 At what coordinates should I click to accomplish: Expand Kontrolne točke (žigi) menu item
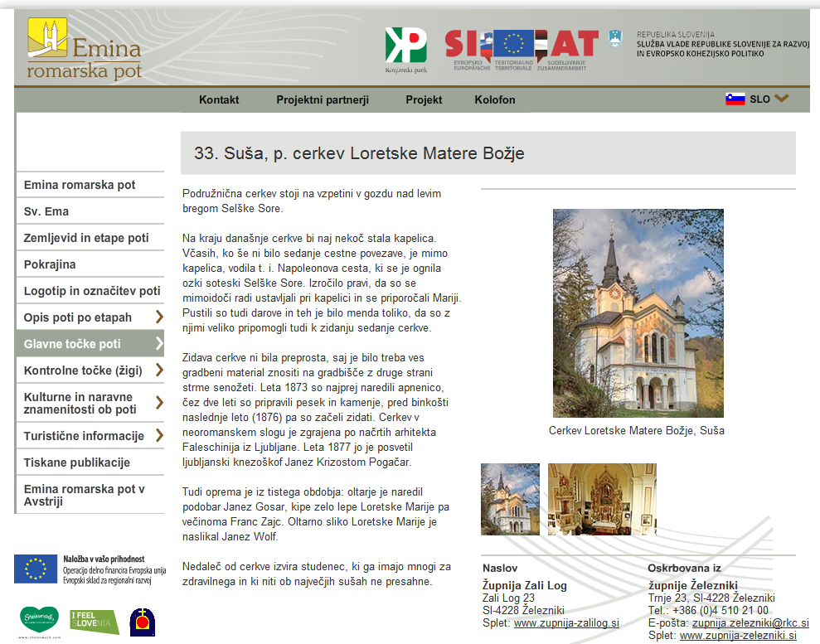[158, 370]
